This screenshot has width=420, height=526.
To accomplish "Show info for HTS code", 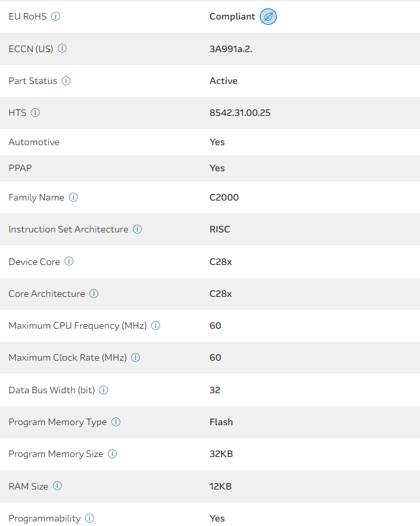I will (x=35, y=113).
